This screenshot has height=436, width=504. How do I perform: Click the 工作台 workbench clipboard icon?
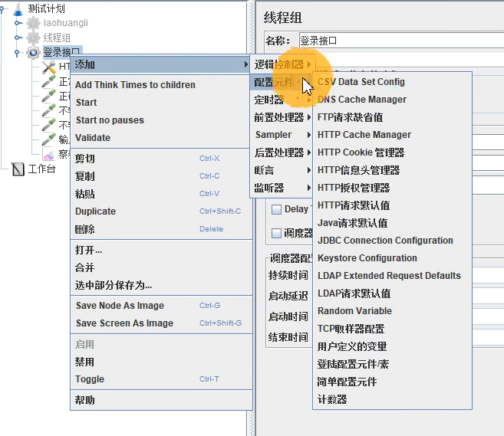18,169
